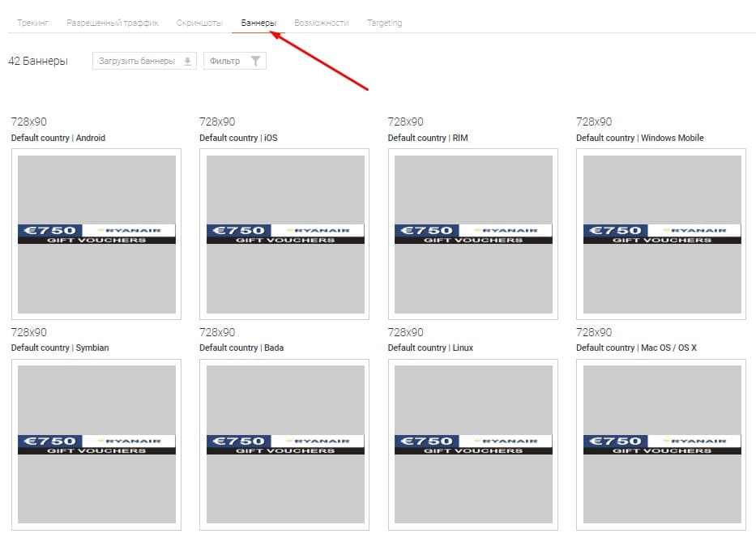Click the 'Default country | Linux' label

coord(430,348)
